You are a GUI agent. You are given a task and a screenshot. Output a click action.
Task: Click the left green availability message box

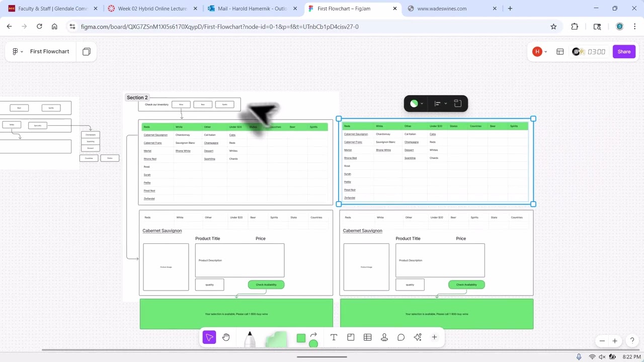236,314
